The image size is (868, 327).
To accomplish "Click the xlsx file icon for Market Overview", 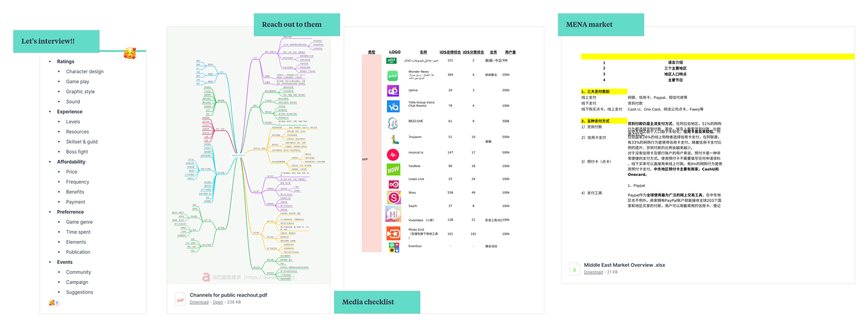I will coord(575,269).
